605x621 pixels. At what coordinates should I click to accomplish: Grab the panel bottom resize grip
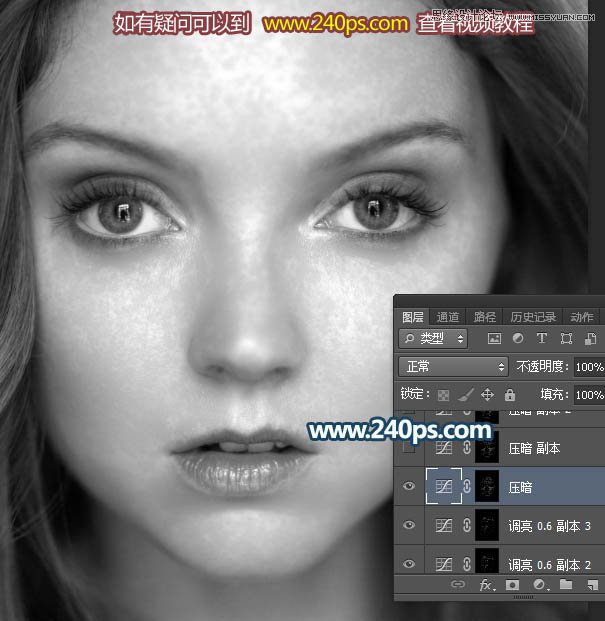click(524, 597)
